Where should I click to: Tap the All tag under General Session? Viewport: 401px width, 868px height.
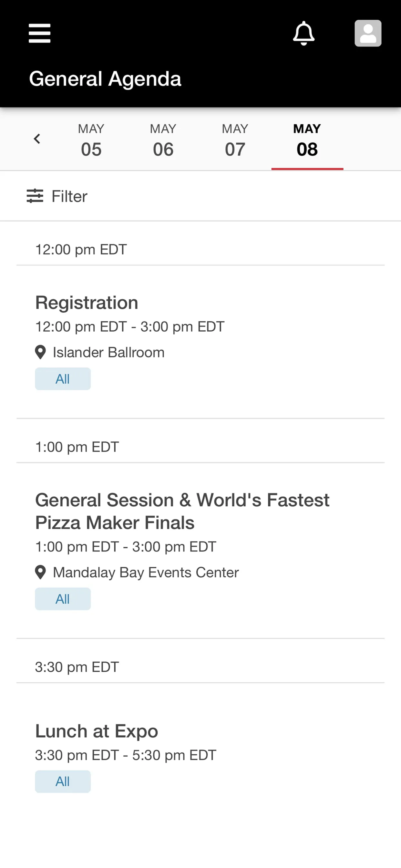(x=63, y=599)
